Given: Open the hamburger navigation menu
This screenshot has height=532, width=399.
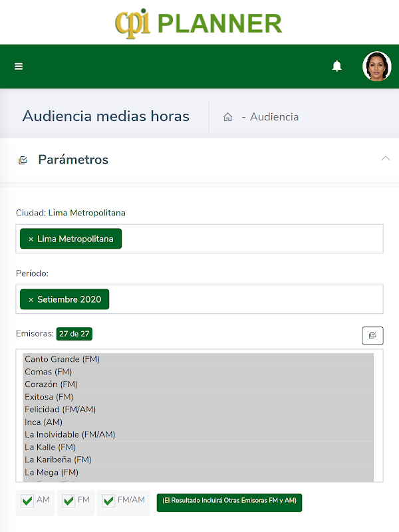Looking at the screenshot, I should pyautogui.click(x=19, y=66).
